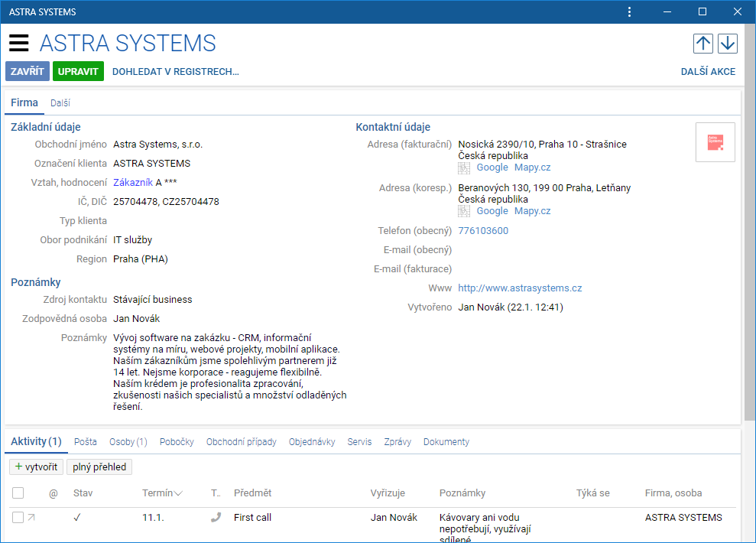Open Google link for billing address
The height and width of the screenshot is (543, 756).
point(492,167)
